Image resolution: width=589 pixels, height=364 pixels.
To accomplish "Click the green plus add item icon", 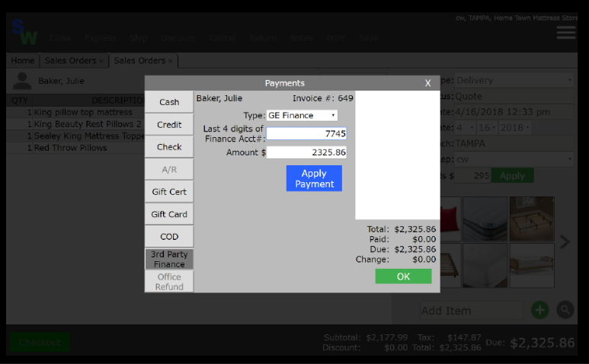I will click(x=539, y=311).
